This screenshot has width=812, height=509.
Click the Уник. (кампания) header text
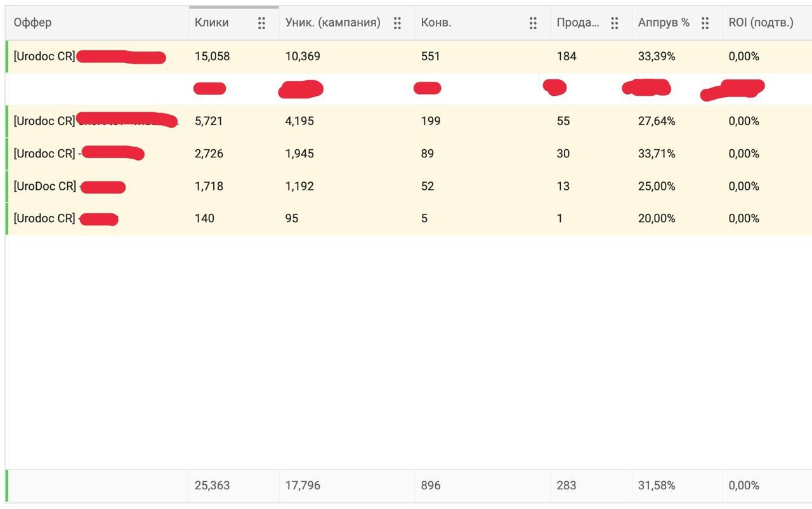(333, 23)
